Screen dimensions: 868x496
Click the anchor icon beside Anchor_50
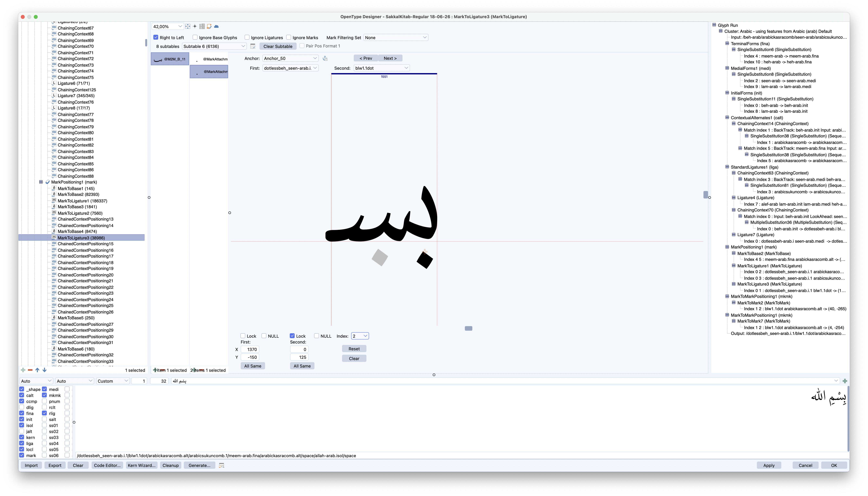point(325,59)
